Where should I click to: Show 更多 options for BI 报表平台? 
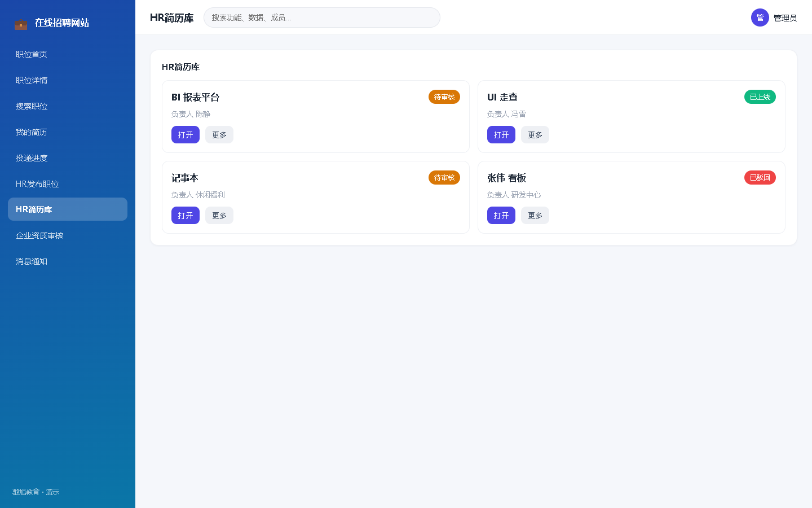[x=219, y=135]
